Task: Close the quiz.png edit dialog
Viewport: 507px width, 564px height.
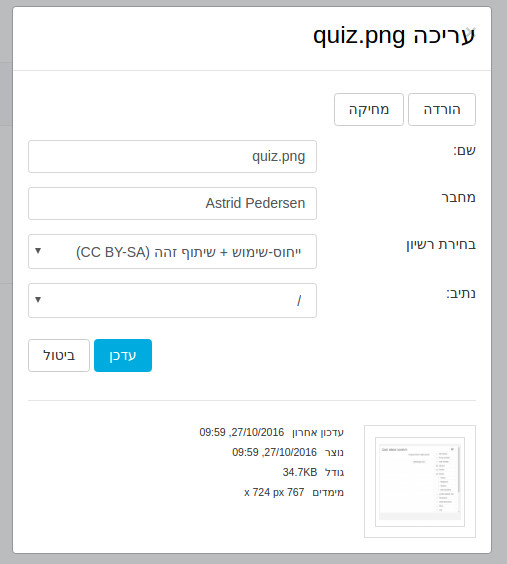Action: point(471,30)
